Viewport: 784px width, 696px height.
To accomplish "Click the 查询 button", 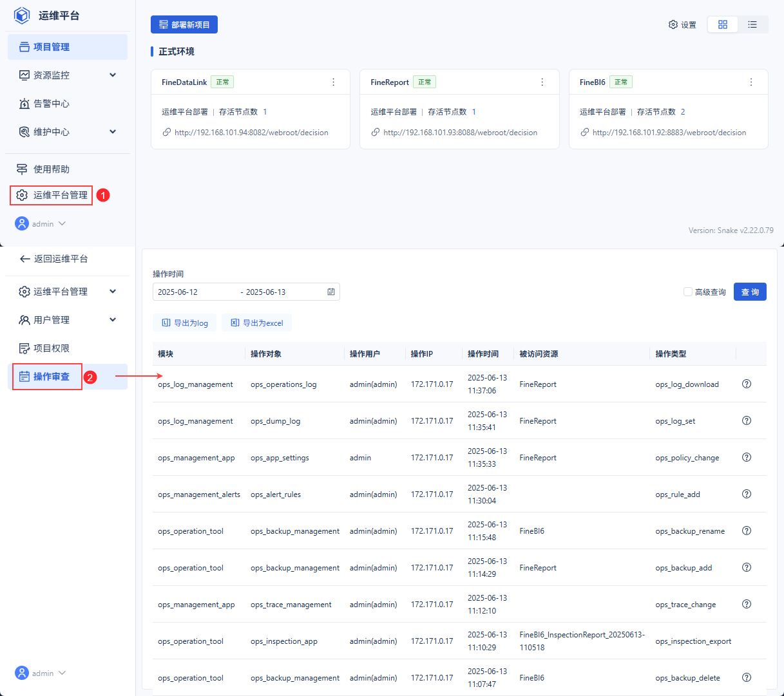I will click(x=750, y=292).
